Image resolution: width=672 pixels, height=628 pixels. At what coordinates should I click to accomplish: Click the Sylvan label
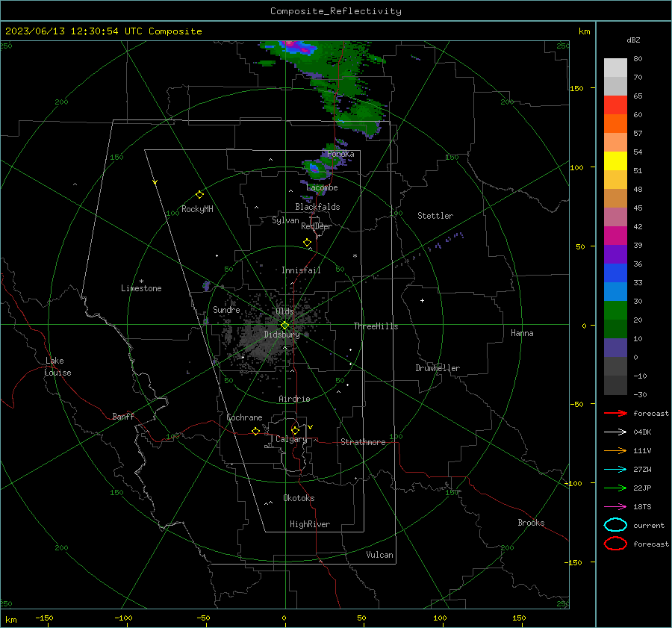click(x=285, y=220)
